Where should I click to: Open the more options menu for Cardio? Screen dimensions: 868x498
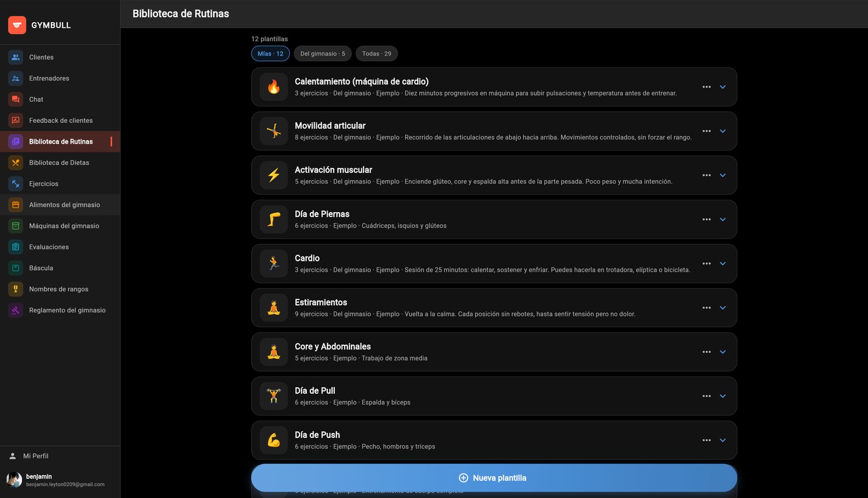click(x=706, y=264)
